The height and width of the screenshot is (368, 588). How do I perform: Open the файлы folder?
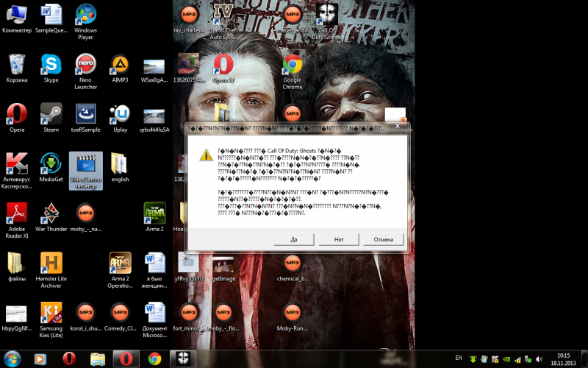coord(16,266)
